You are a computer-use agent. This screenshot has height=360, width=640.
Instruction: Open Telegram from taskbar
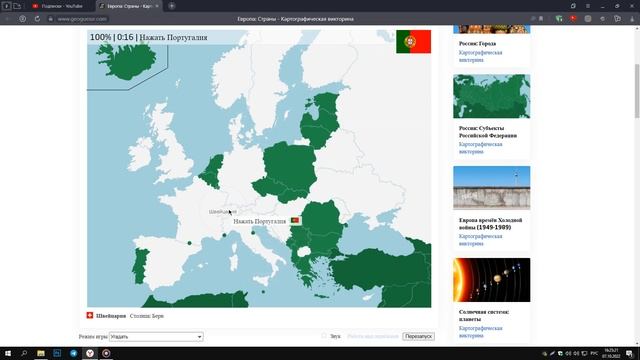73,353
